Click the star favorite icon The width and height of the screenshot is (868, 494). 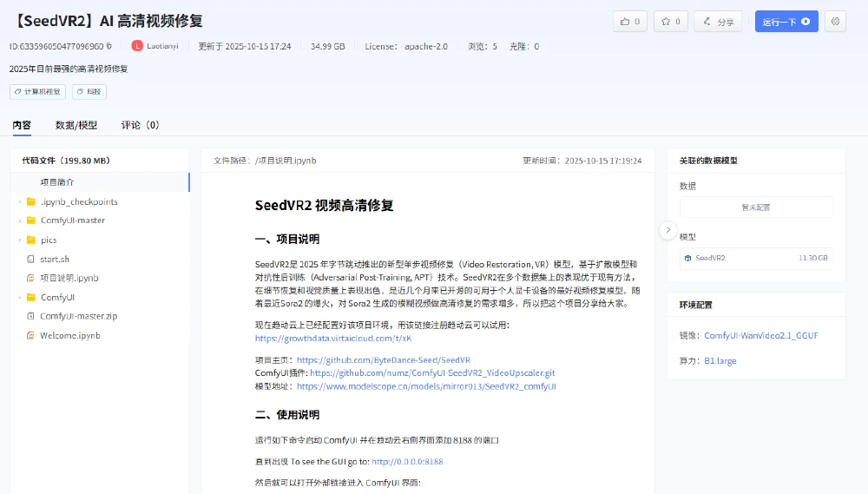pos(666,22)
